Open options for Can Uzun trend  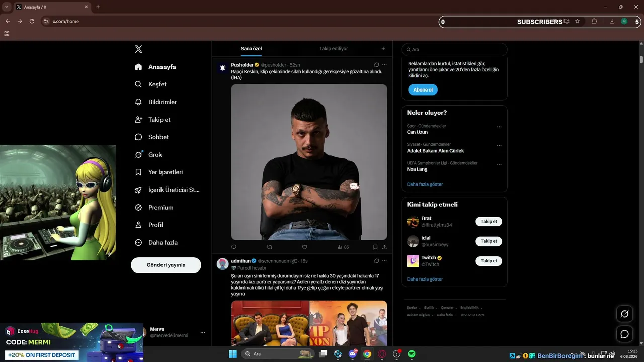tap(499, 127)
